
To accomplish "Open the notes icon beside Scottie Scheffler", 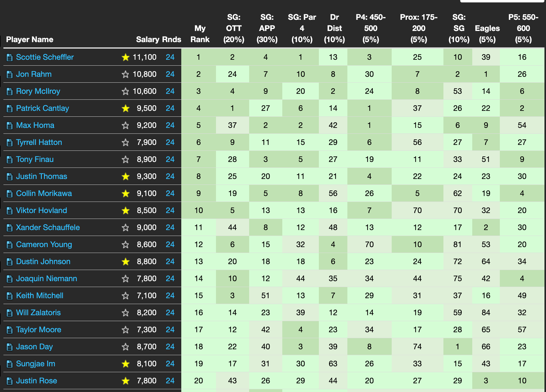I will click(9, 57).
